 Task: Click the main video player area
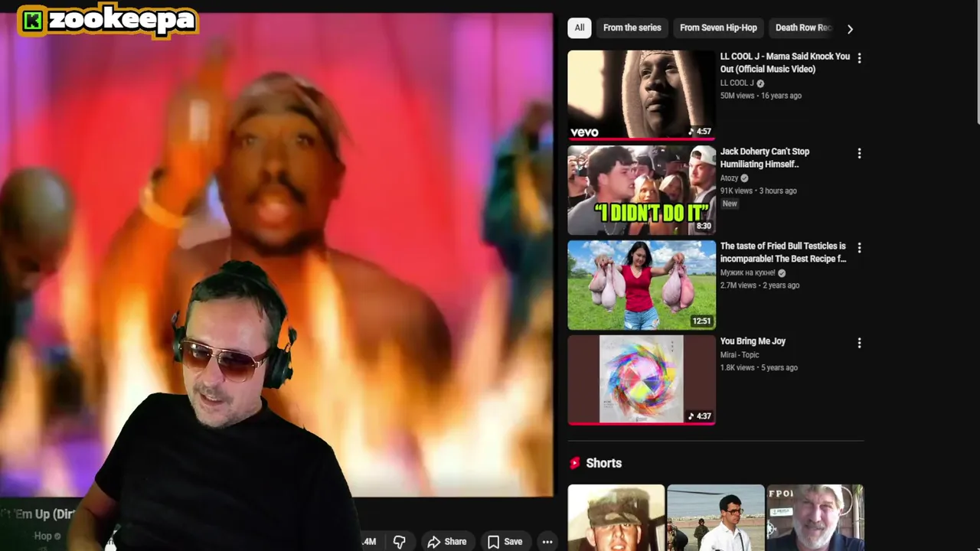coord(276,255)
